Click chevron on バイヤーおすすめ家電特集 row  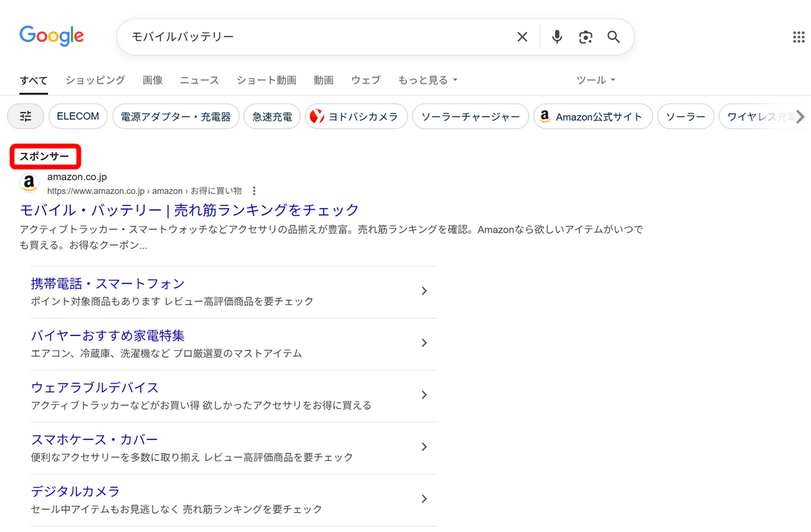[424, 343]
